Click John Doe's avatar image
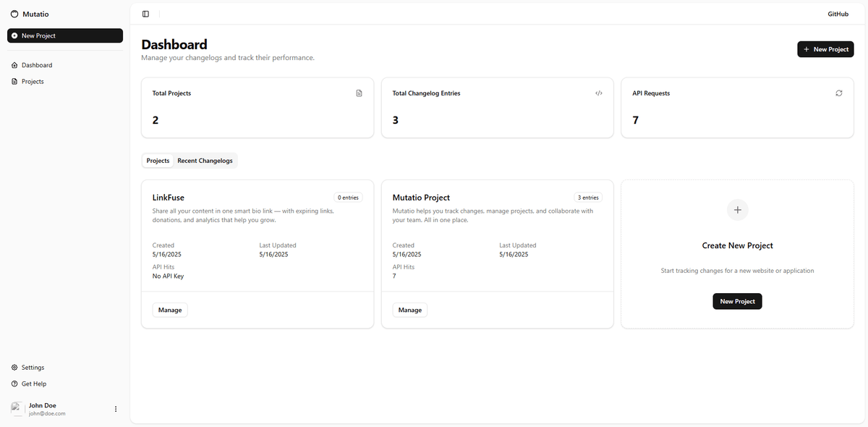 (x=17, y=409)
